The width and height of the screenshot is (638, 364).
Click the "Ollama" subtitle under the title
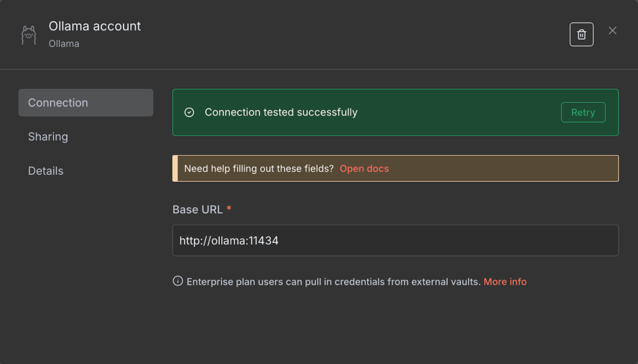click(x=64, y=44)
